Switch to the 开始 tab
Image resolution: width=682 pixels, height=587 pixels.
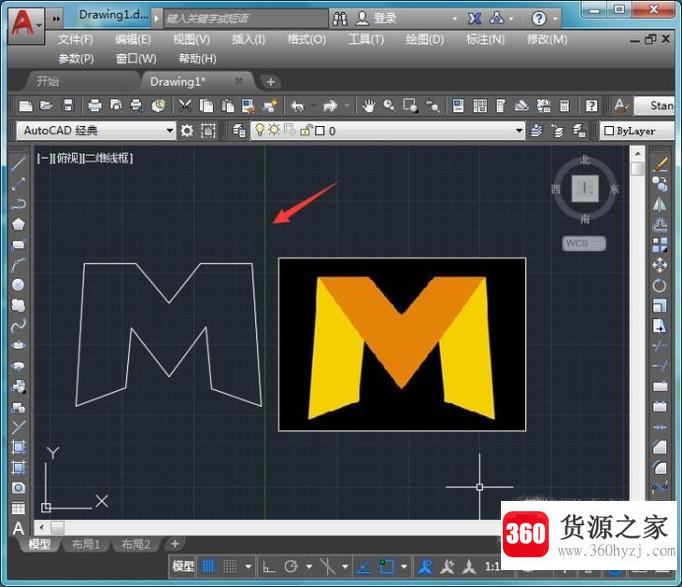(x=48, y=81)
